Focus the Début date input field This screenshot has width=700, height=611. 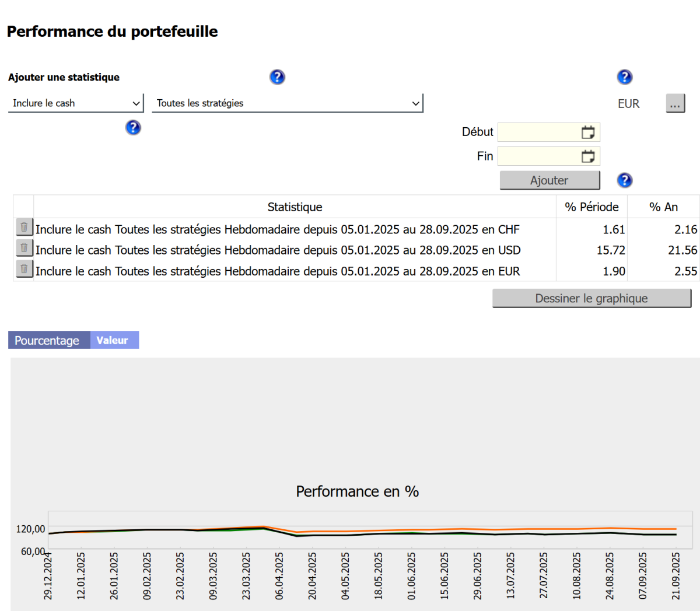538,132
